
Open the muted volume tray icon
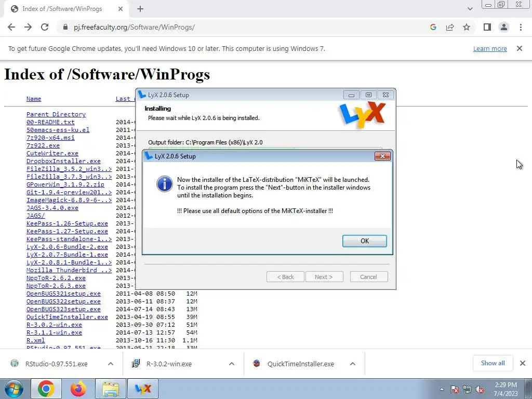click(480, 390)
